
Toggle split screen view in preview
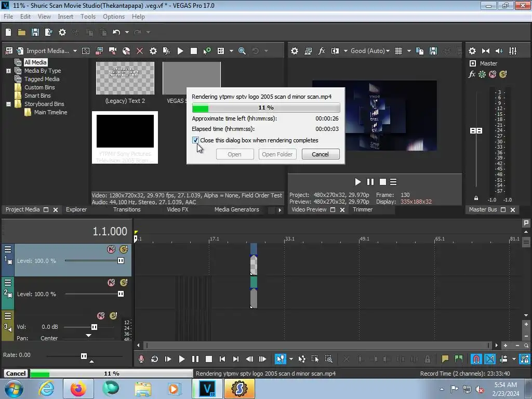tap(335, 51)
